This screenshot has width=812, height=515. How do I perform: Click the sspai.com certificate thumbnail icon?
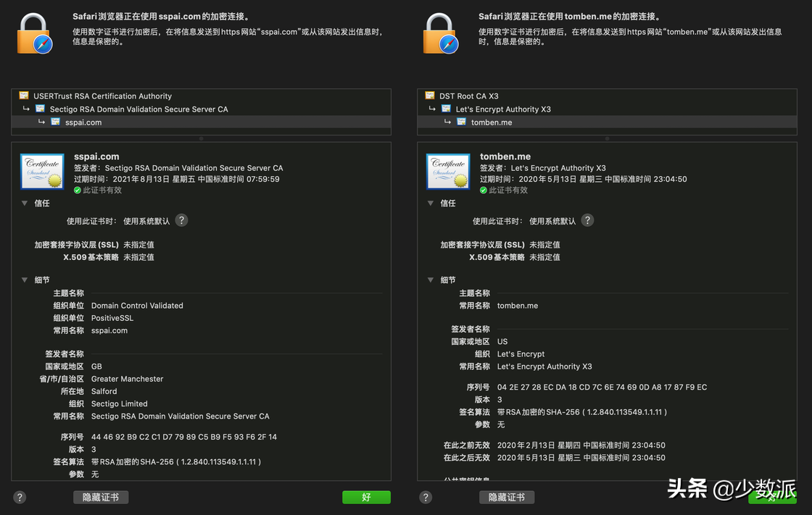[41, 172]
